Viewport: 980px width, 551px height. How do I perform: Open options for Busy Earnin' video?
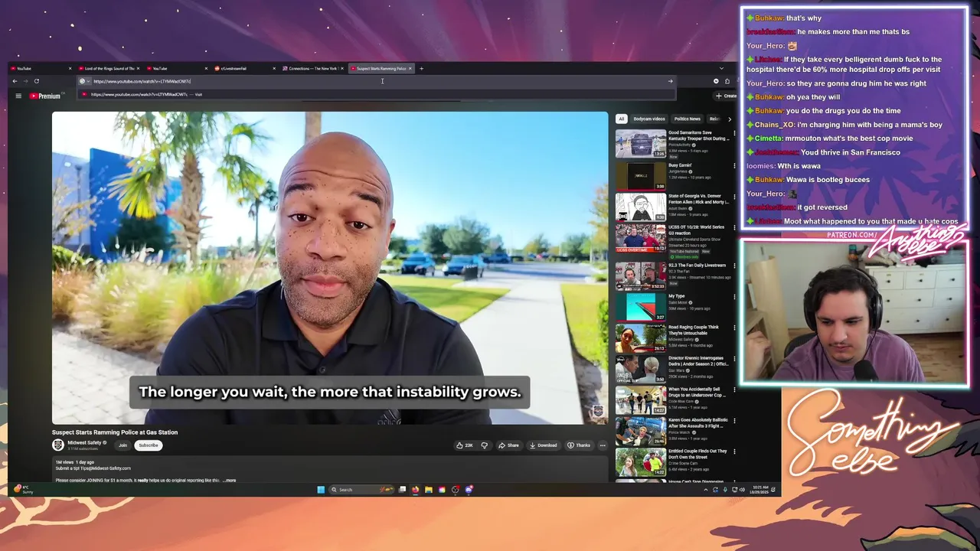[x=734, y=165]
